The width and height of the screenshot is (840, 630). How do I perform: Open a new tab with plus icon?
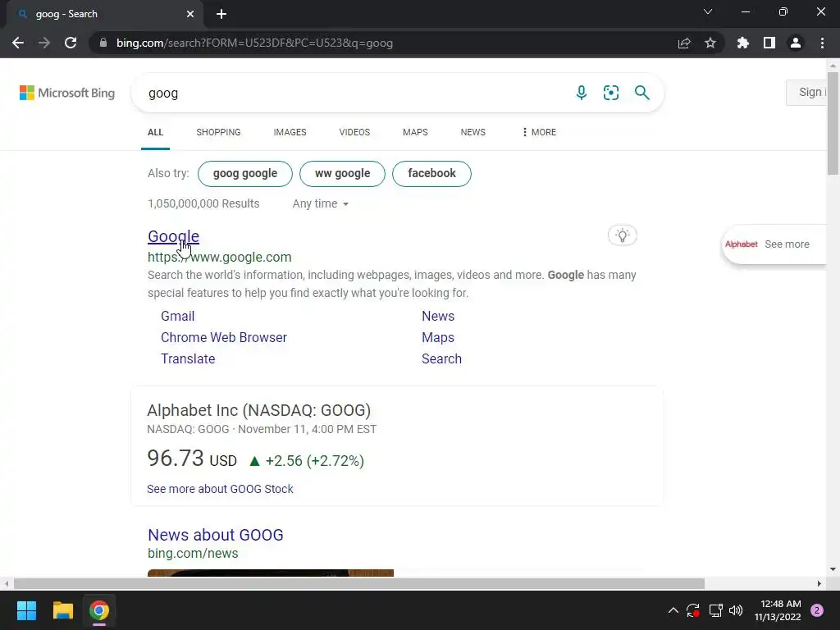221,14
